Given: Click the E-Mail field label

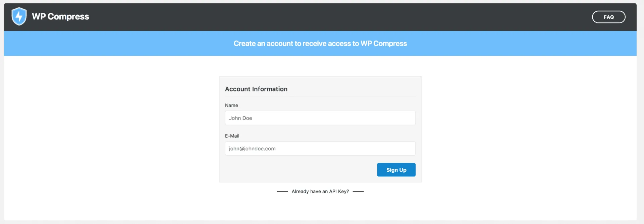Looking at the screenshot, I should (x=232, y=136).
